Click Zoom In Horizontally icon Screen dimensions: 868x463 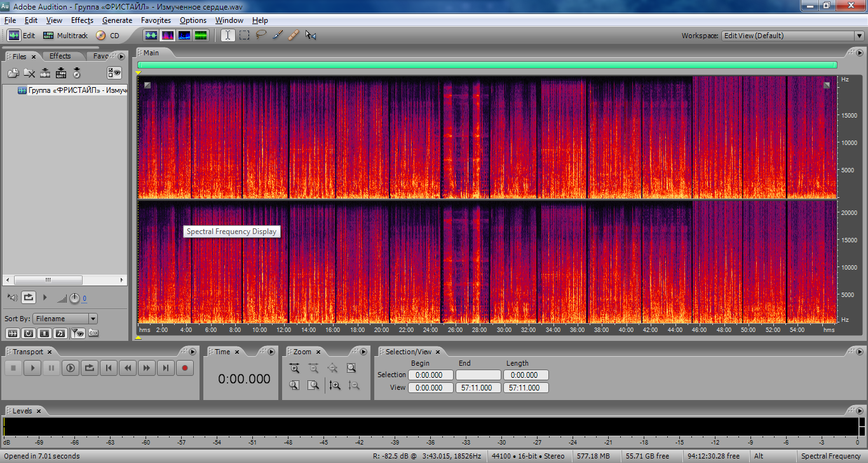click(x=294, y=368)
